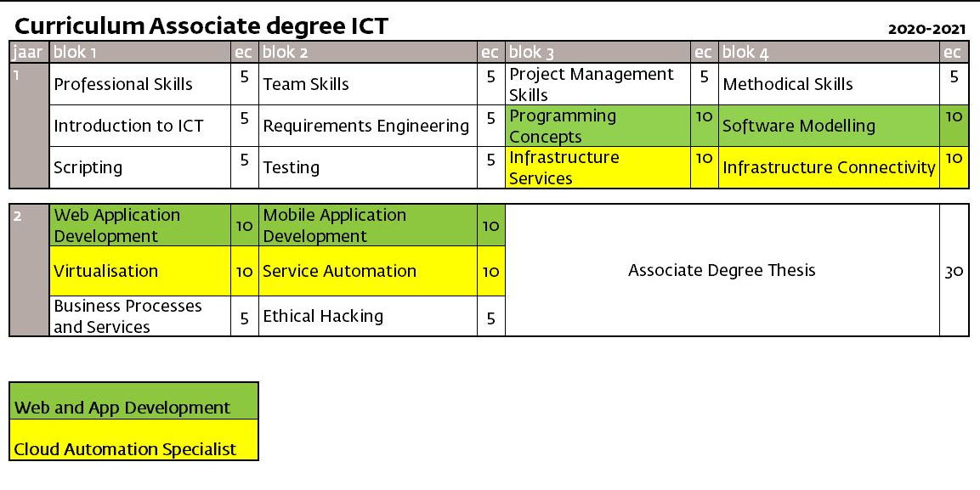The image size is (980, 490).
Task: Select the Associate Degree Thesis block
Action: (x=722, y=270)
